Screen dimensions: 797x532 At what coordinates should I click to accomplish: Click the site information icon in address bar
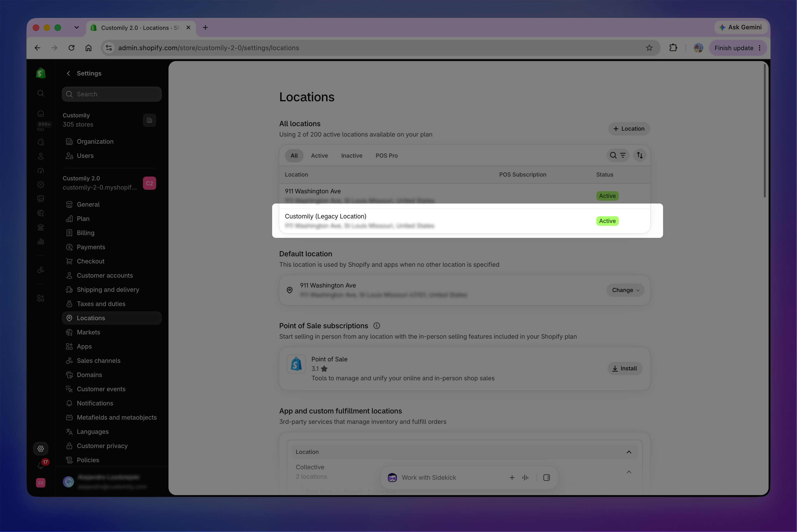(x=109, y=48)
